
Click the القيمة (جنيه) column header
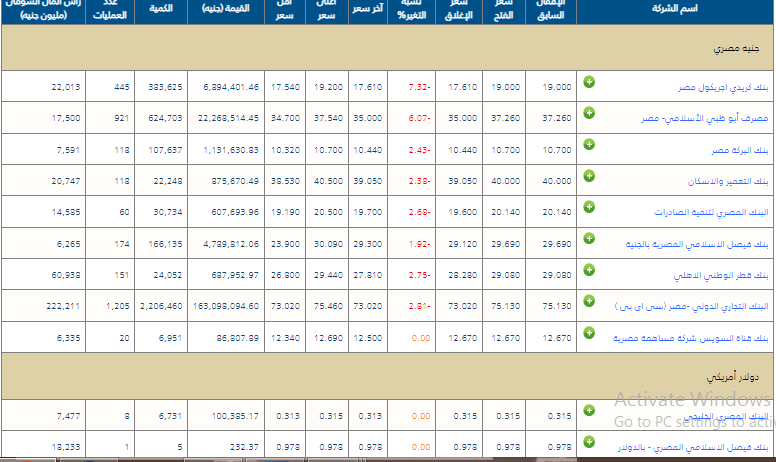(224, 9)
